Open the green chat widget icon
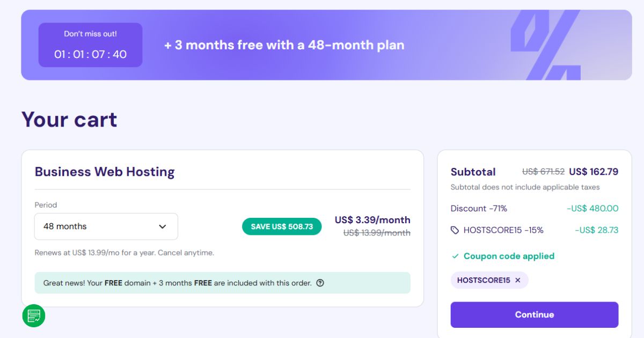Viewport: 644px width, 338px height. pos(33,316)
